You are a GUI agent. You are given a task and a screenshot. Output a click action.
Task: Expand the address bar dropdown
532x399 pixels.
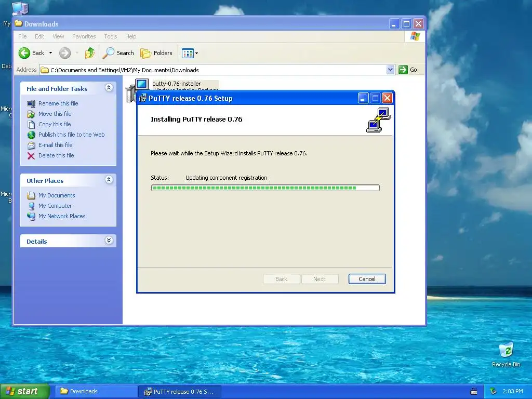pyautogui.click(x=390, y=70)
